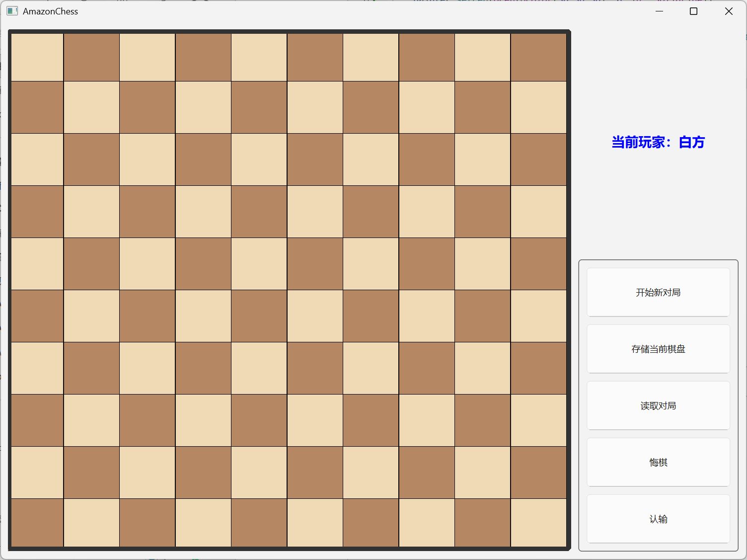Maximize the AmazonChess window
747x560 pixels.
[693, 11]
